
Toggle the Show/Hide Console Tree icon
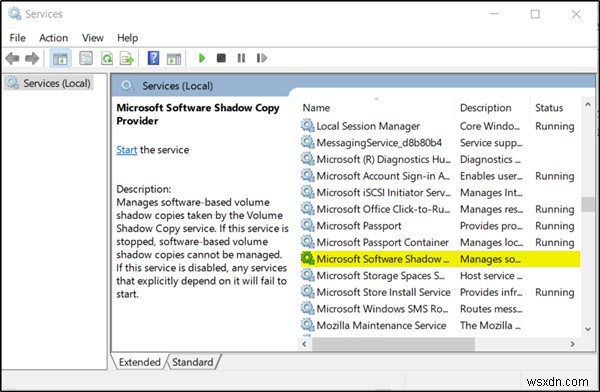coord(60,59)
